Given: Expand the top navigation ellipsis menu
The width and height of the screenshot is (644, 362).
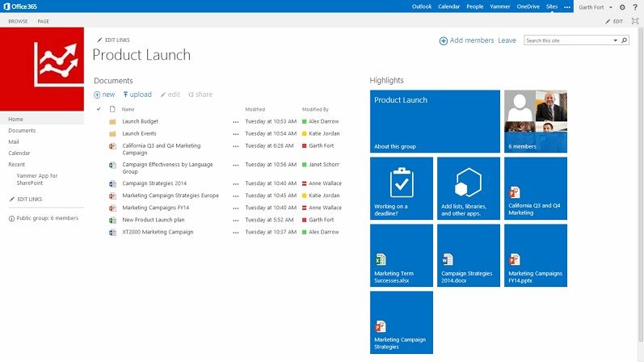Looking at the screenshot, I should click(567, 7).
